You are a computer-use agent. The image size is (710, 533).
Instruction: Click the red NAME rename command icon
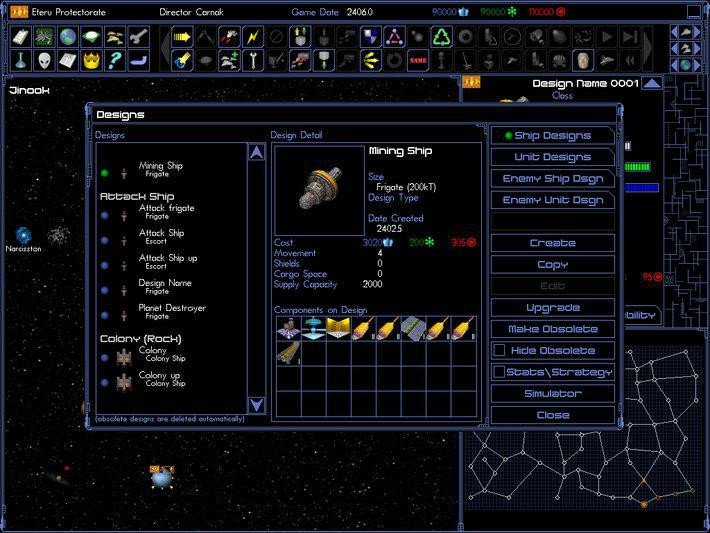coord(417,60)
